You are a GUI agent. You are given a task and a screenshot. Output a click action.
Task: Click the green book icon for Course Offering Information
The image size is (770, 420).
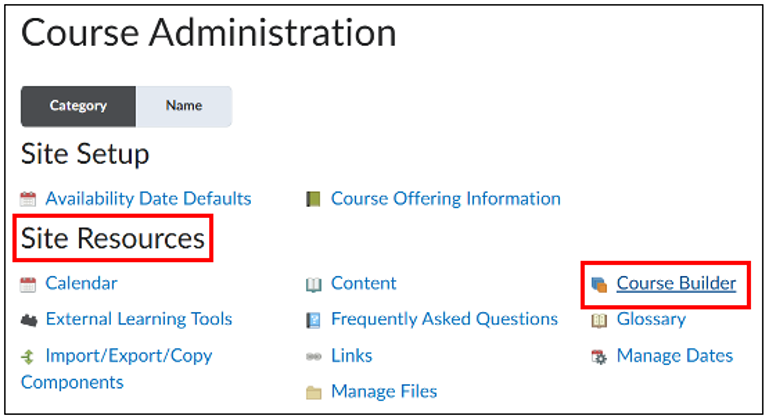pos(313,199)
